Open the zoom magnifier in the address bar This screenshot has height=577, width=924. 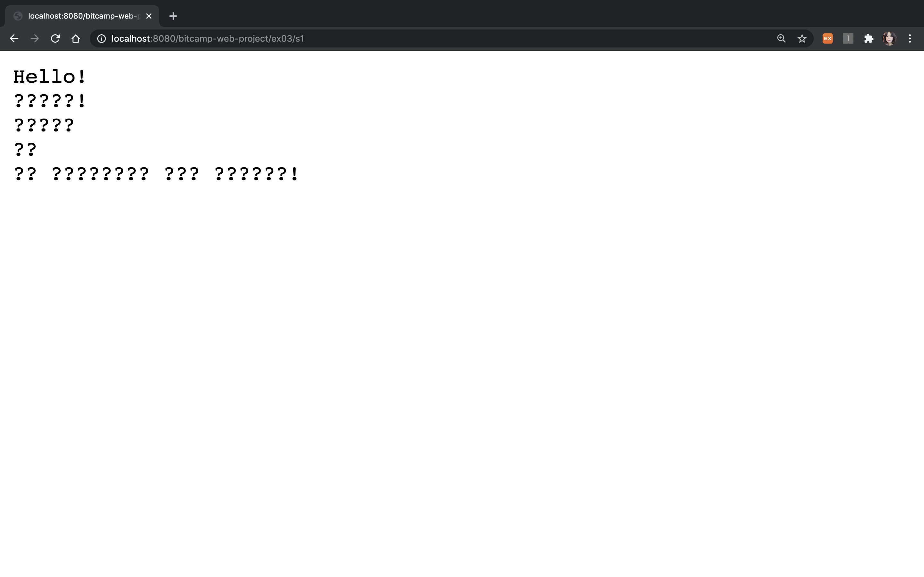(781, 38)
